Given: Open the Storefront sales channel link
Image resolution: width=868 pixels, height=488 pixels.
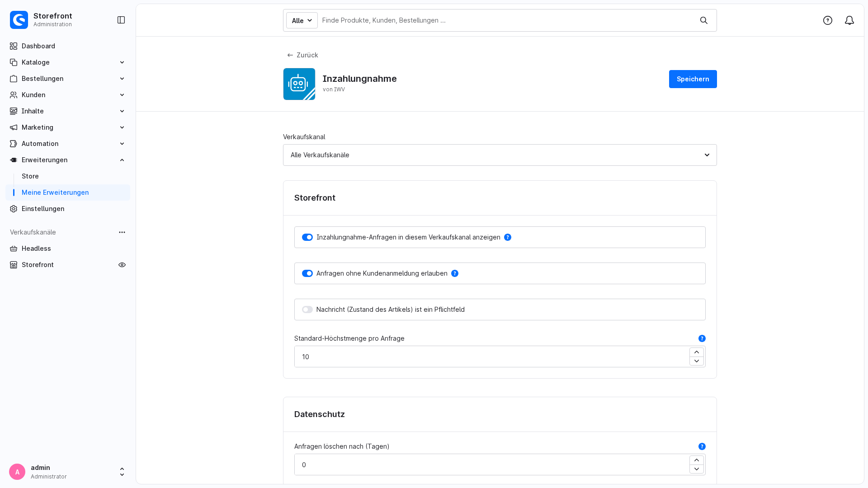Looking at the screenshot, I should (x=38, y=265).
